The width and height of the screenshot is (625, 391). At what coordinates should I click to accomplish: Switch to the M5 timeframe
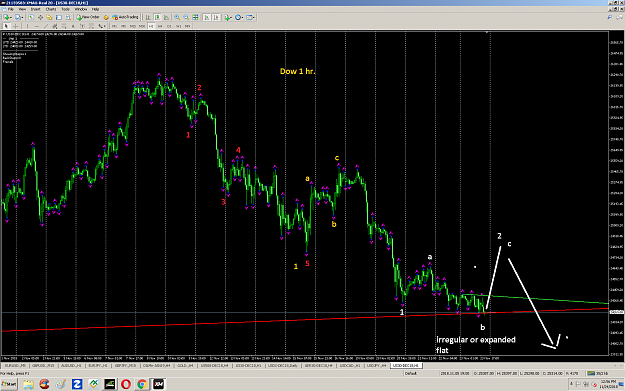[x=123, y=26]
